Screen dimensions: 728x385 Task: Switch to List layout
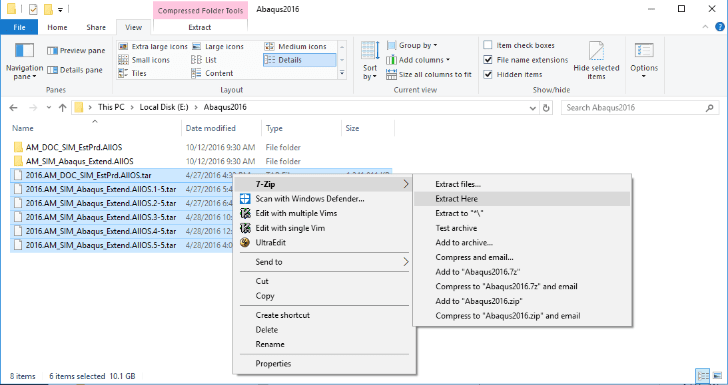click(204, 60)
